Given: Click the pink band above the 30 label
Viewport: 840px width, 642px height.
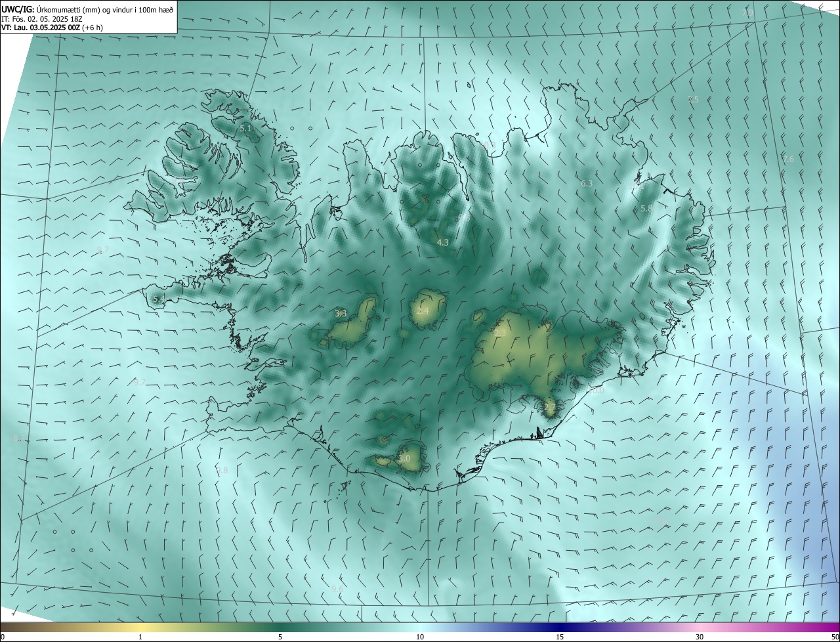Looking at the screenshot, I should (700, 627).
